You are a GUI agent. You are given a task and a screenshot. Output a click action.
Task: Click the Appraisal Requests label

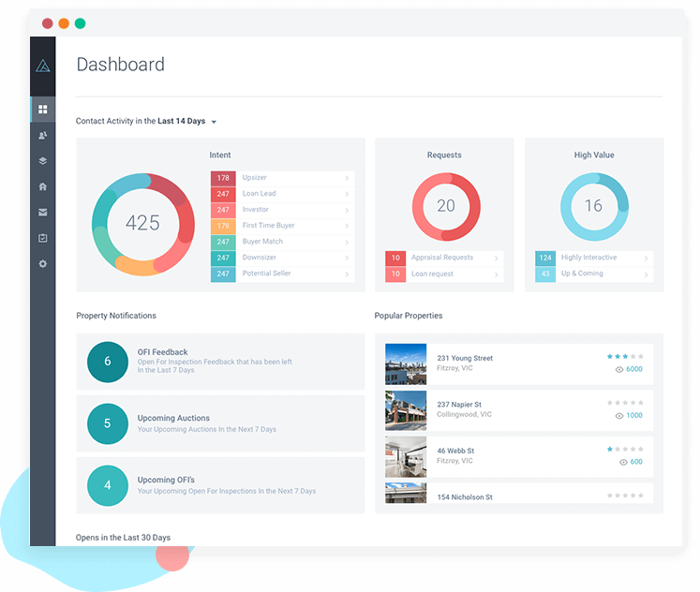click(x=442, y=258)
